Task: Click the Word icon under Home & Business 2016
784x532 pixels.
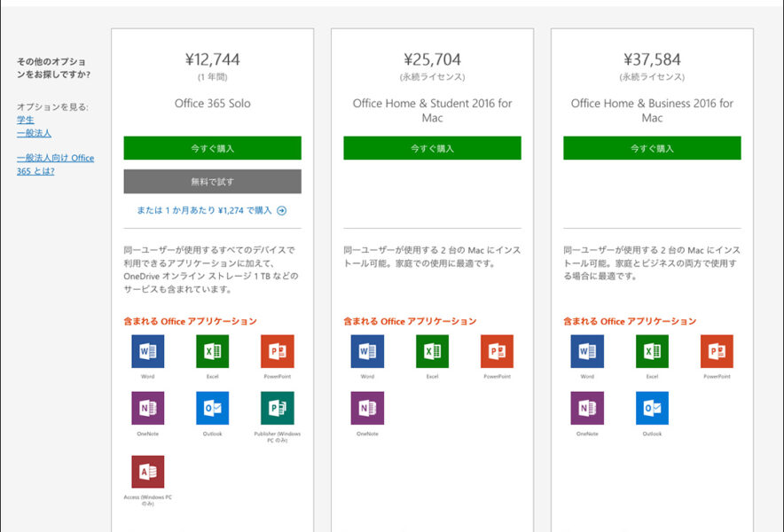Action: tap(587, 351)
